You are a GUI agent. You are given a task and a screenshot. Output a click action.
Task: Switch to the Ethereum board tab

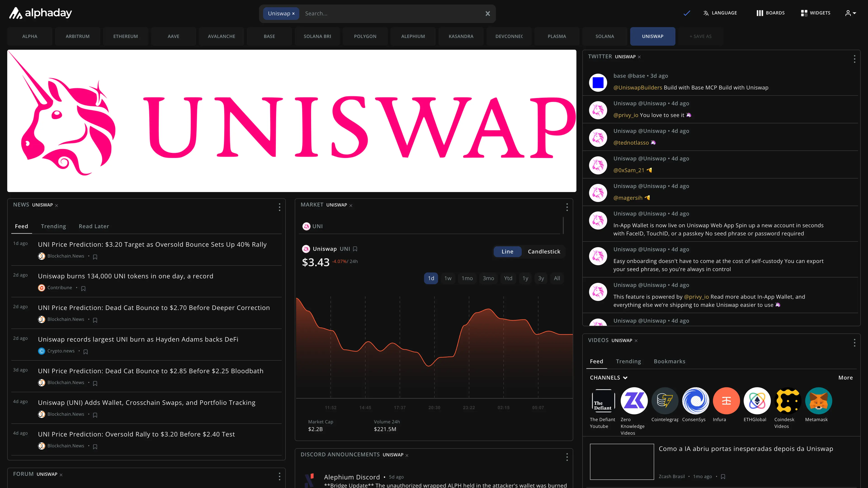pyautogui.click(x=125, y=36)
